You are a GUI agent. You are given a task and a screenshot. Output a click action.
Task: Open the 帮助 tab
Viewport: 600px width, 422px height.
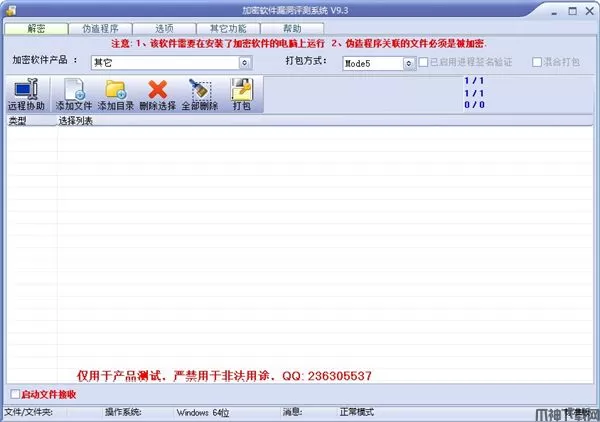292,29
